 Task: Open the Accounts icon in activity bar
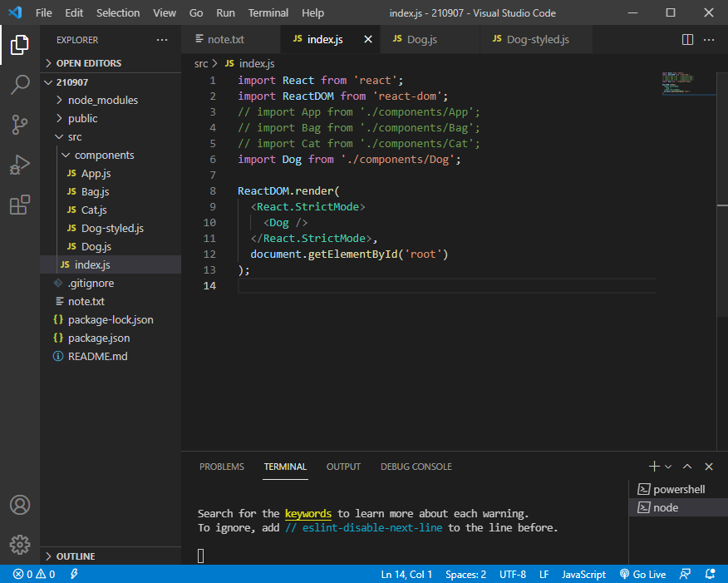19,505
